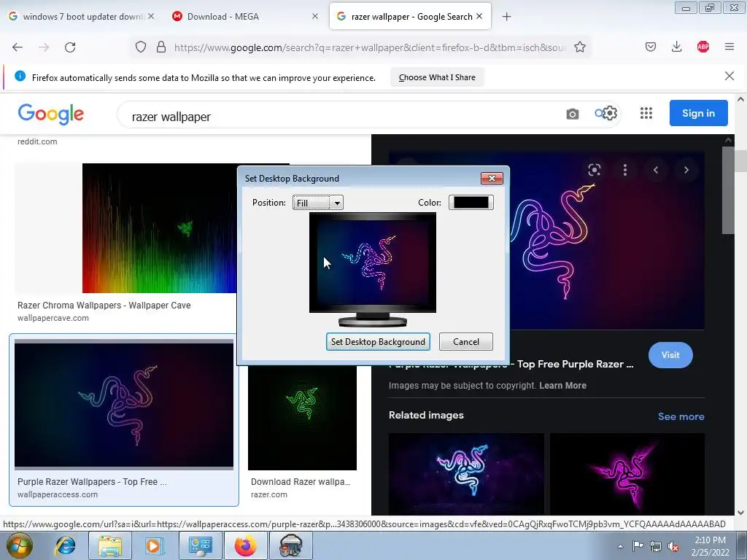
Task: Click the Razer Chroma Wallpapers - Wallpaper Cave title
Action: click(x=104, y=306)
